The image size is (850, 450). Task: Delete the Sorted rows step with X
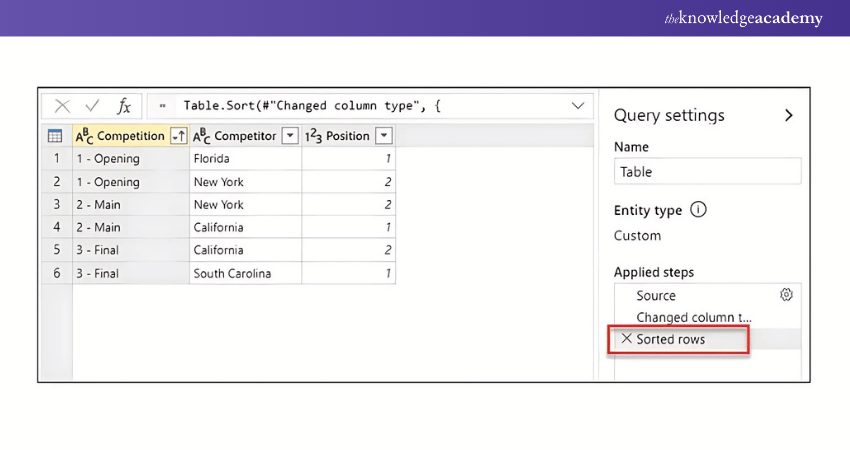[626, 339]
